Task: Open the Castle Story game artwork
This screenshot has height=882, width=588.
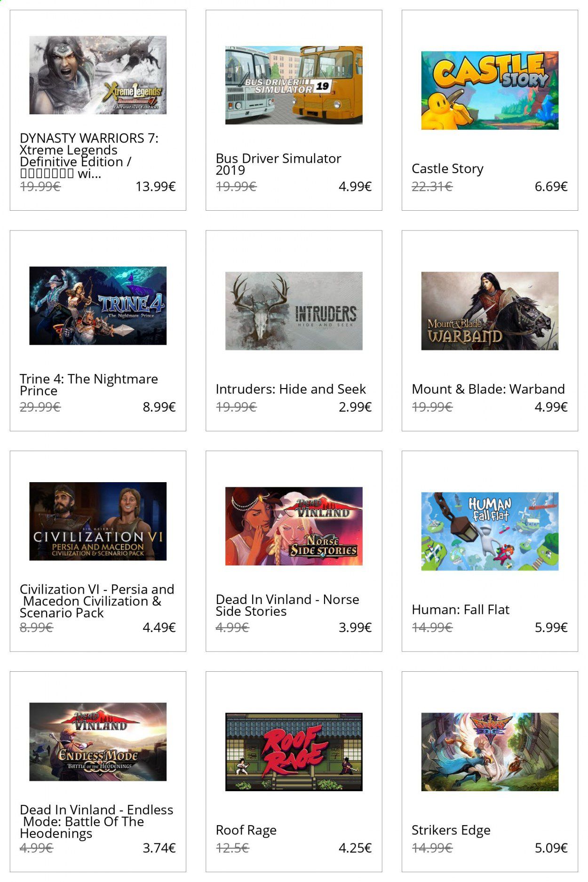Action: click(x=490, y=90)
